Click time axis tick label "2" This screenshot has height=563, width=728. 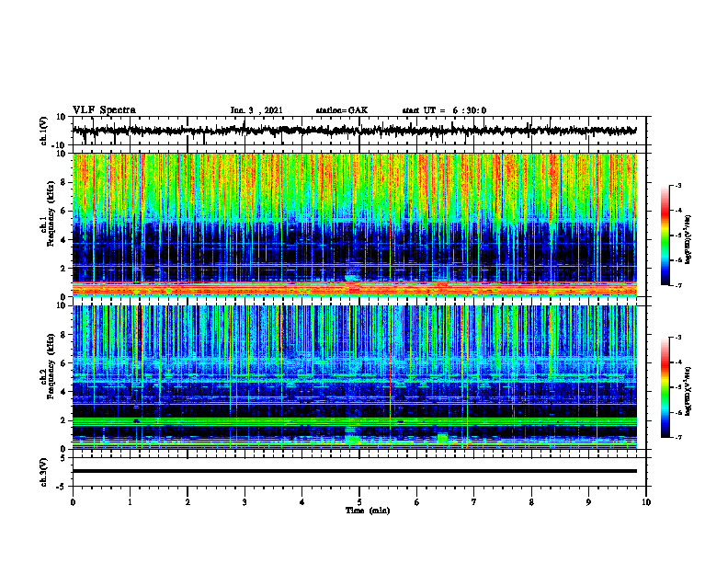pos(188,502)
